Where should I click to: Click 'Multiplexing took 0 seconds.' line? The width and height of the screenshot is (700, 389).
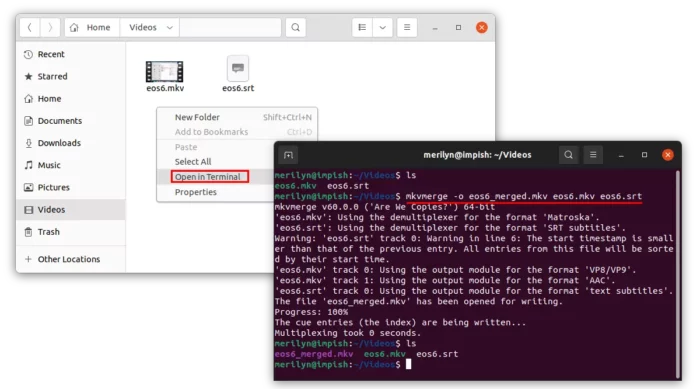(x=348, y=333)
